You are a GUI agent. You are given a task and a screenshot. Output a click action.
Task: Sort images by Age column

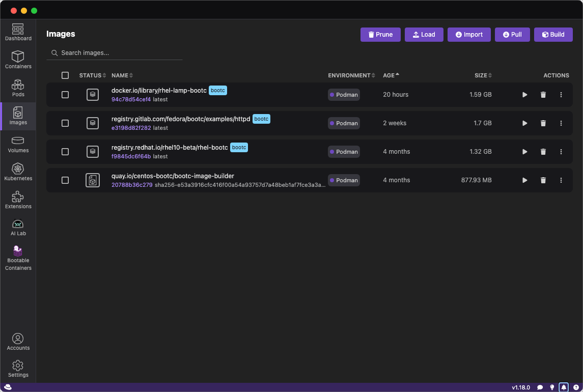tap(391, 75)
